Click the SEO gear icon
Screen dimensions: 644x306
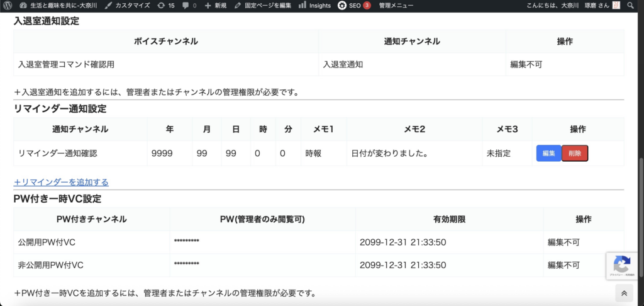pyautogui.click(x=341, y=5)
